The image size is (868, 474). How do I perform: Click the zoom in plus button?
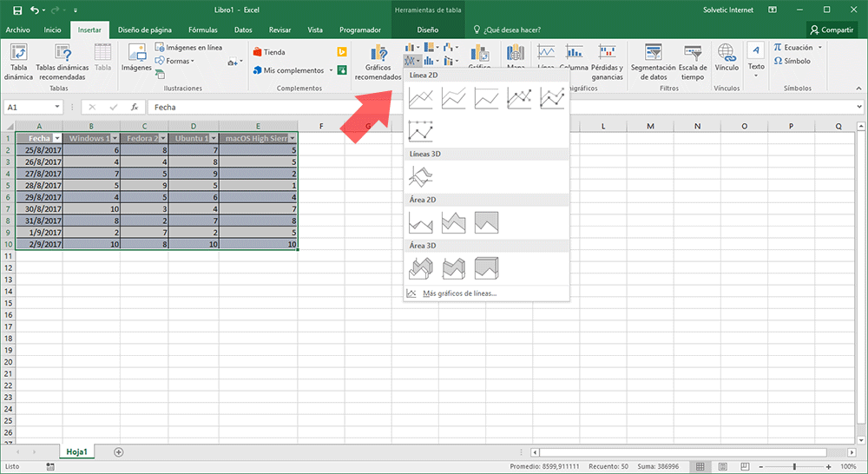829,467
